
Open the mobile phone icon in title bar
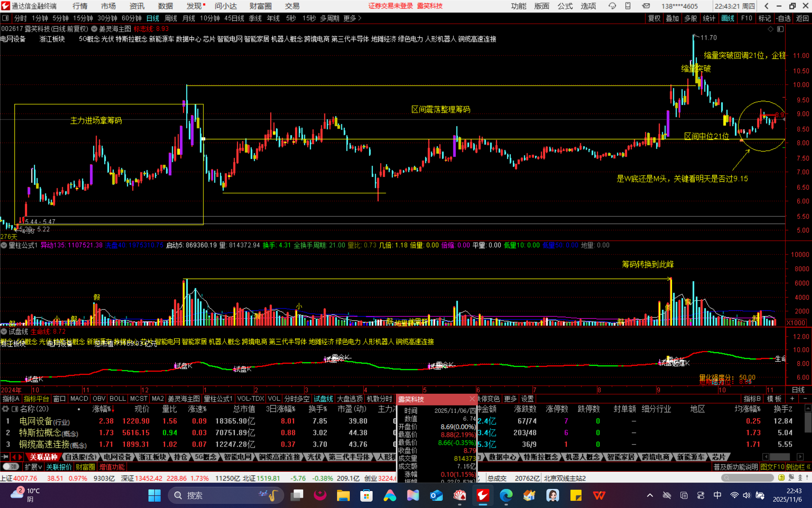pyautogui.click(x=628, y=6)
